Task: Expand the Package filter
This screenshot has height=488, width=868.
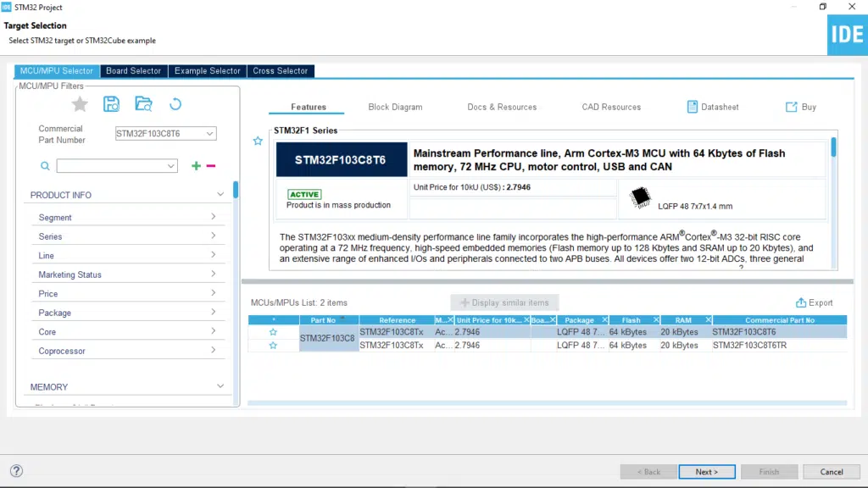Action: (x=213, y=312)
